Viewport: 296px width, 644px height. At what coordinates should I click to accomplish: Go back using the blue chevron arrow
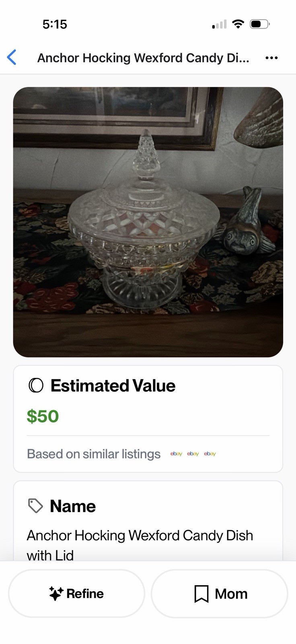pyautogui.click(x=12, y=58)
